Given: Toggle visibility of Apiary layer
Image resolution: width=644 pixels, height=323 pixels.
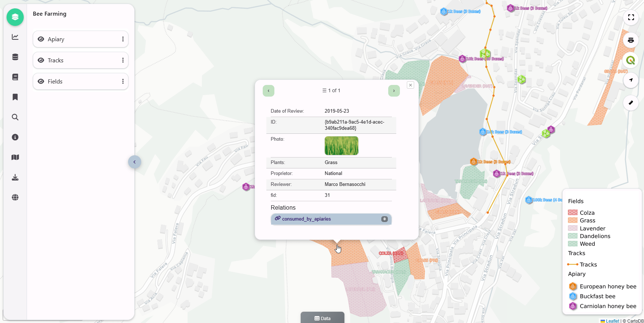Looking at the screenshot, I should pos(41,39).
